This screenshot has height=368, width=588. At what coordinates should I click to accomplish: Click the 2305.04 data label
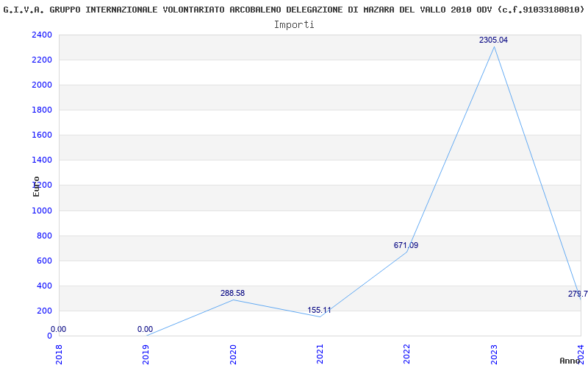tap(493, 40)
